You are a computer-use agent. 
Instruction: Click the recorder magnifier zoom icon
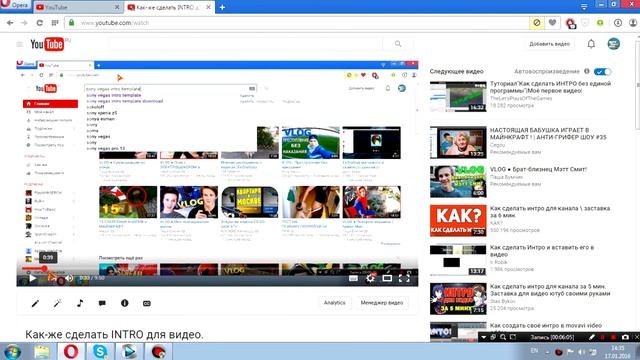coord(503,337)
